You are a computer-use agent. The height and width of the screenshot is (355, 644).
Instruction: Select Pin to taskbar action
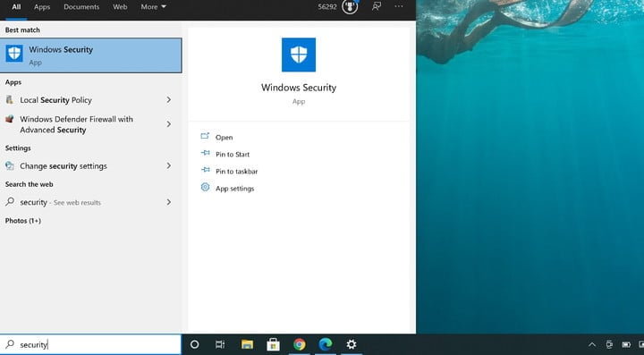236,172
